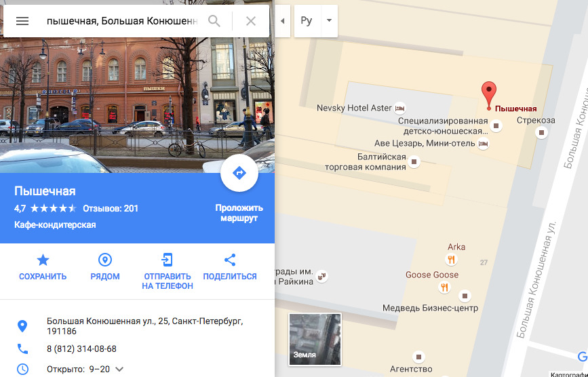
Task: Click Nevsky Hotel Aster bed icon
Action: tap(399, 108)
